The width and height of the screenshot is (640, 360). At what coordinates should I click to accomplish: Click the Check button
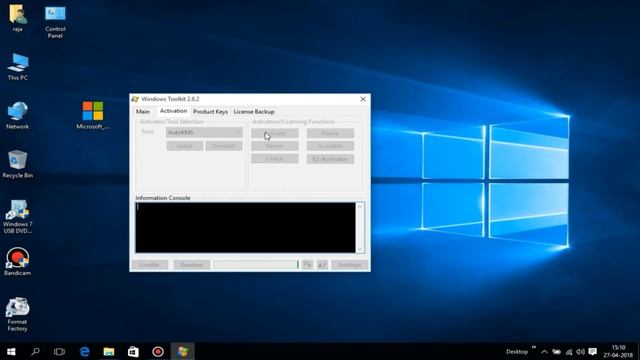pos(275,159)
